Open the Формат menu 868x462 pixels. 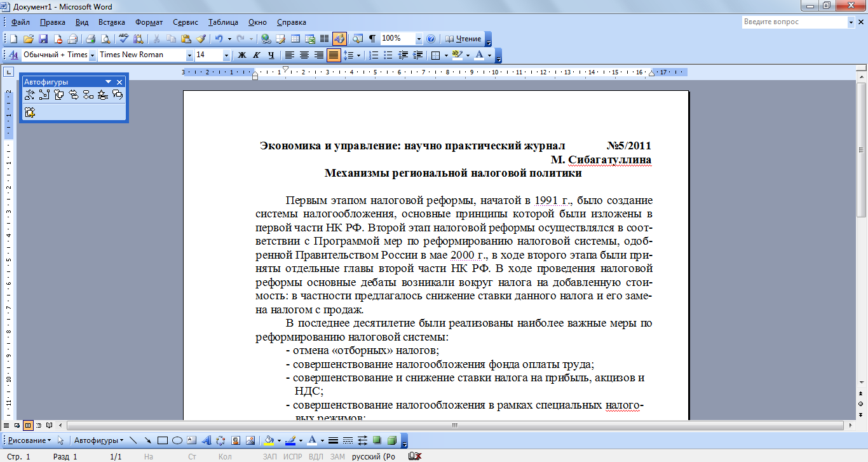click(149, 22)
